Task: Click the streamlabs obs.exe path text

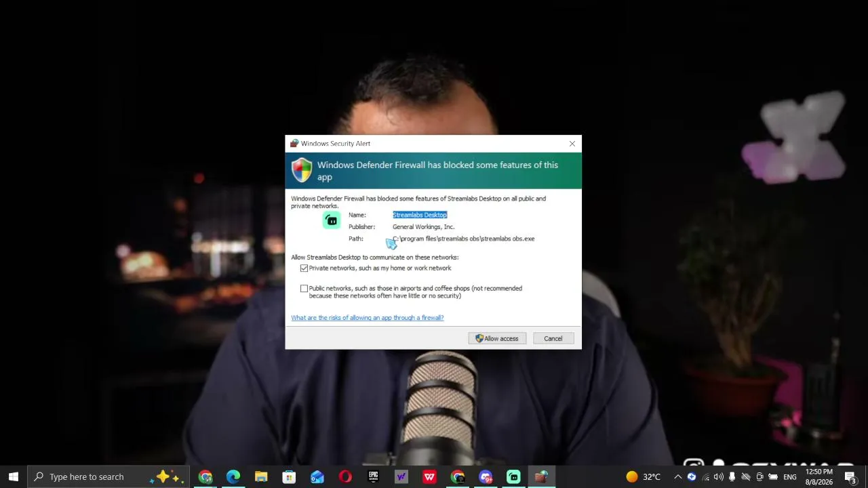Action: tap(464, 239)
